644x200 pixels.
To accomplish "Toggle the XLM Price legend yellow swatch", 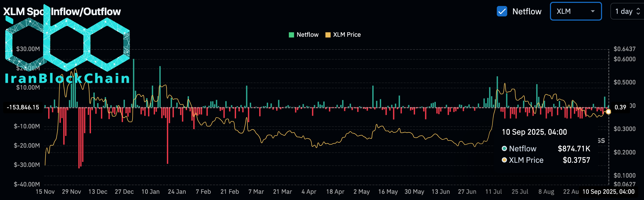I will 328,35.
